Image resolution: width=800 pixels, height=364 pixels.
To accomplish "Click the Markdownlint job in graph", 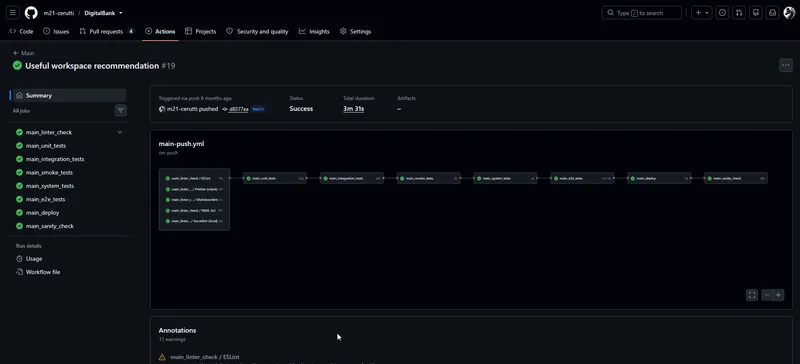I will coord(194,200).
